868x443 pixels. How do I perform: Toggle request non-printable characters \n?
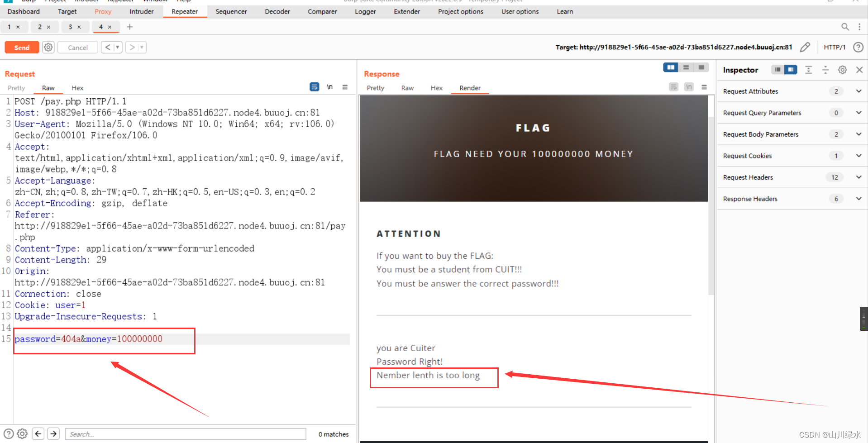tap(330, 87)
